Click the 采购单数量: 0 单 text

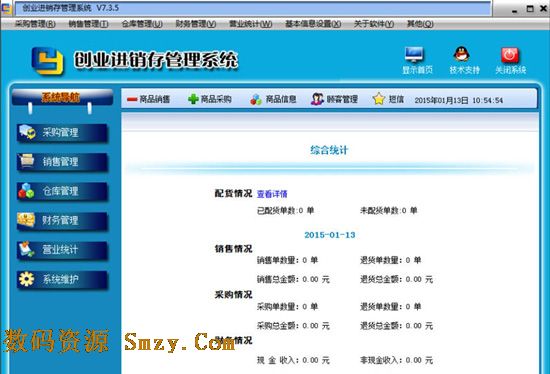(287, 307)
